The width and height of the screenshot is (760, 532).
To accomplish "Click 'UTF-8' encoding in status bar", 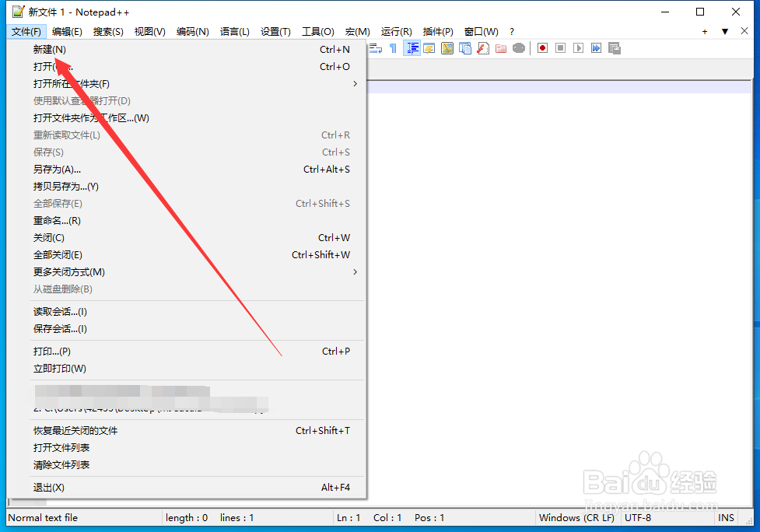I will click(638, 517).
